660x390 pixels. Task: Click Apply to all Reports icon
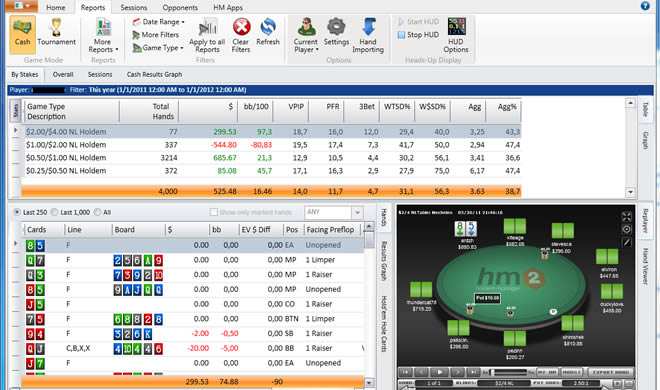[207, 35]
